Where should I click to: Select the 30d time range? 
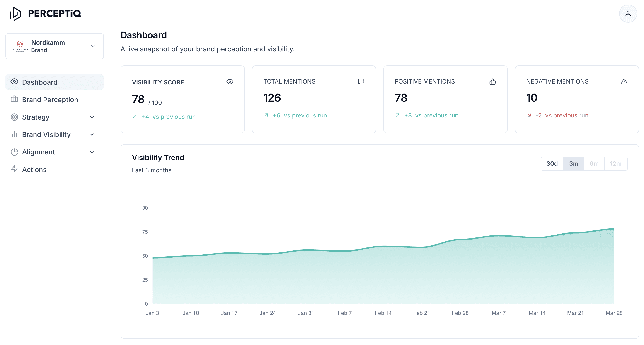click(552, 164)
